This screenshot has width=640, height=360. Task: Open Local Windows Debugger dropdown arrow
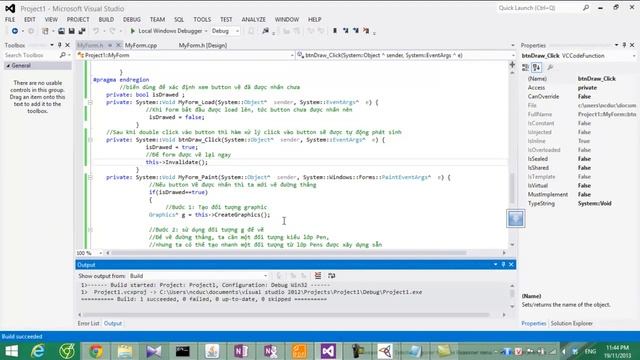(206, 31)
